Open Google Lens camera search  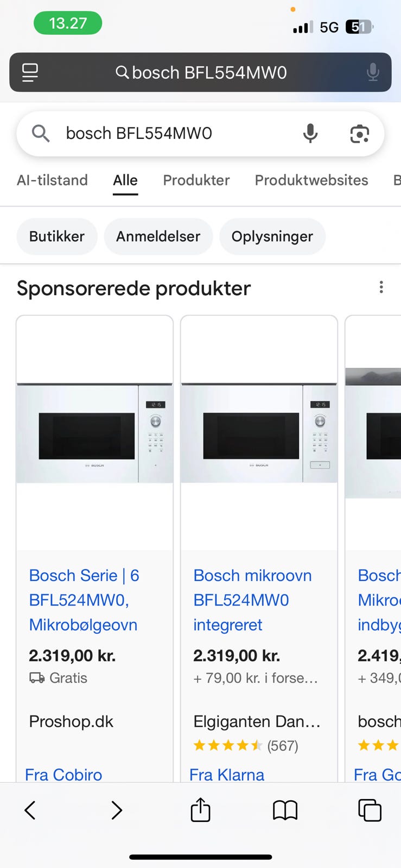tap(359, 133)
